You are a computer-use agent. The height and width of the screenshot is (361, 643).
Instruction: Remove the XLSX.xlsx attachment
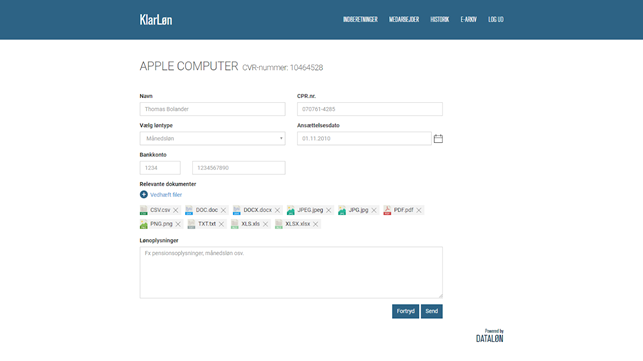(x=315, y=224)
